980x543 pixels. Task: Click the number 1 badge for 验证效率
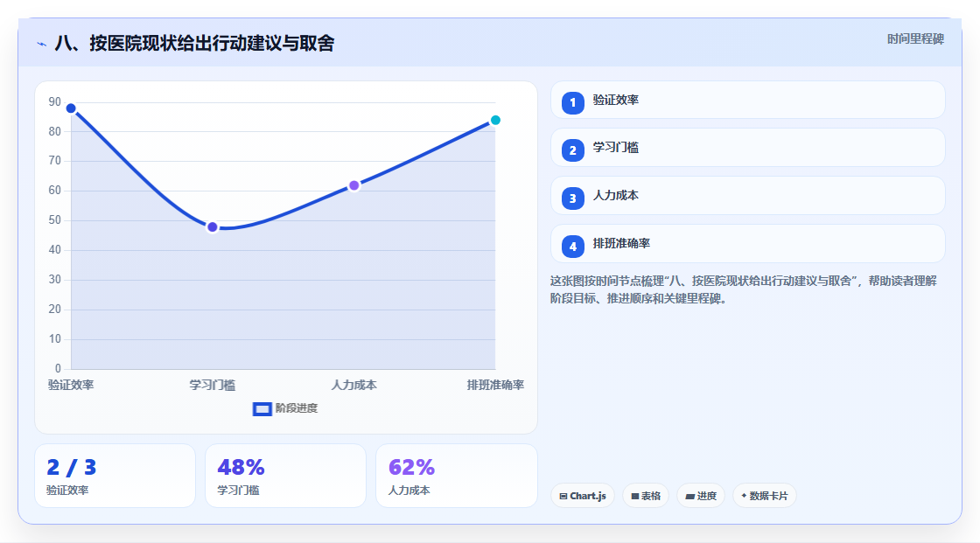[x=572, y=103]
